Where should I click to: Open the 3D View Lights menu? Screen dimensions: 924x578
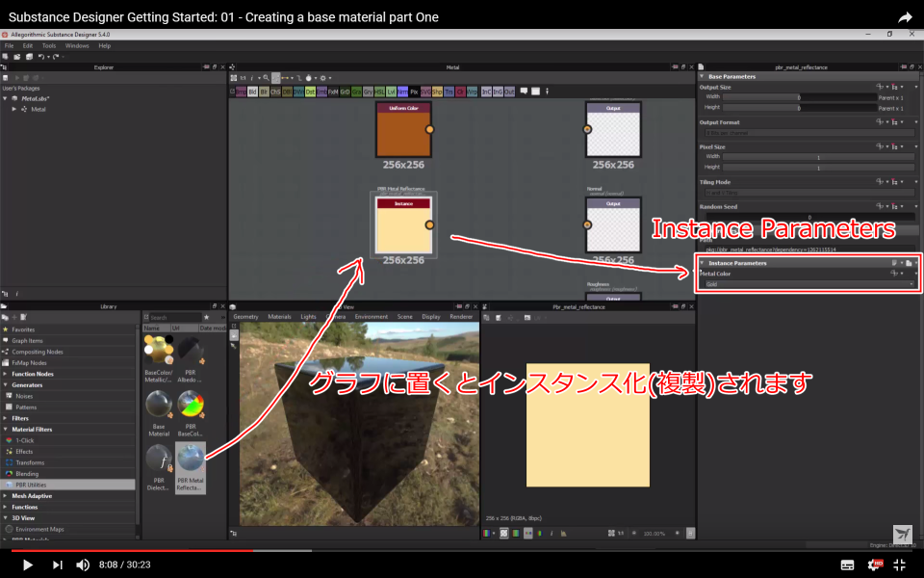308,317
